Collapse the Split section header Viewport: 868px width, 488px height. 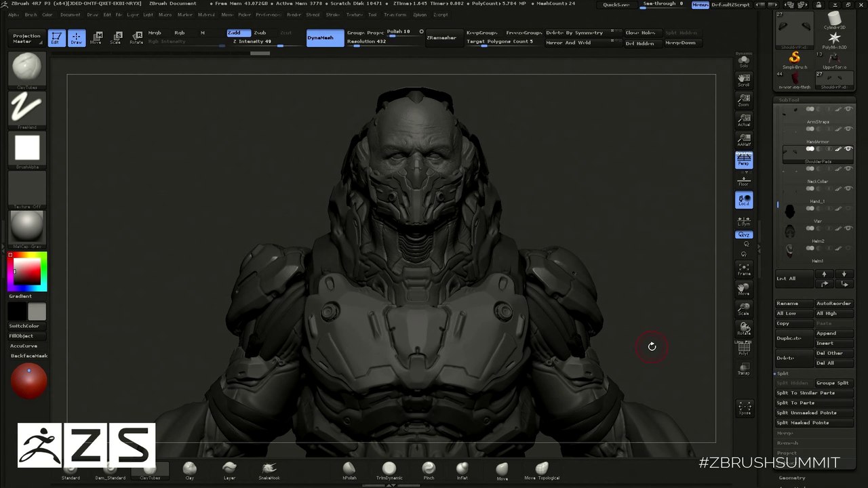pos(783,373)
